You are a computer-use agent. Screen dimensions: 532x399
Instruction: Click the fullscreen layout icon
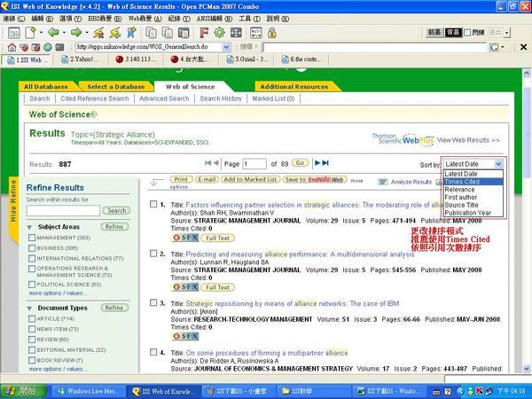(x=236, y=33)
